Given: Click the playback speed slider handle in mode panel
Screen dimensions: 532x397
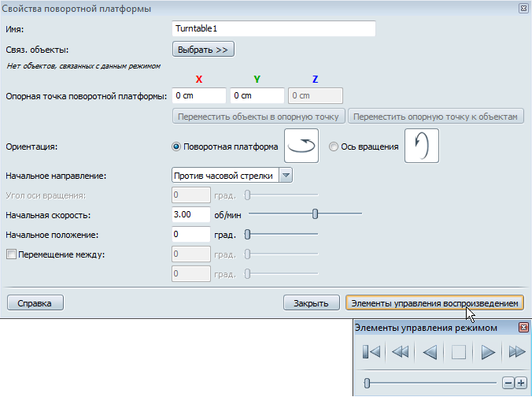Looking at the screenshot, I should pyautogui.click(x=367, y=383).
